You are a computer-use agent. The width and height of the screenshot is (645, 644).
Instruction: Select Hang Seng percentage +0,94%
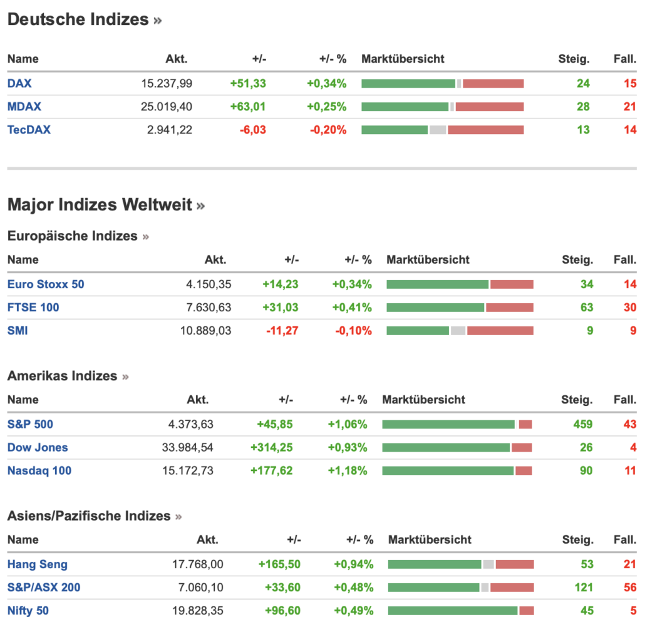coord(354,564)
